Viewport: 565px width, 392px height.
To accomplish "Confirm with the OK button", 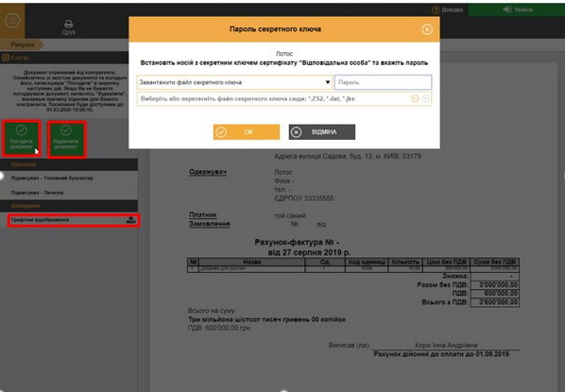I will (247, 132).
